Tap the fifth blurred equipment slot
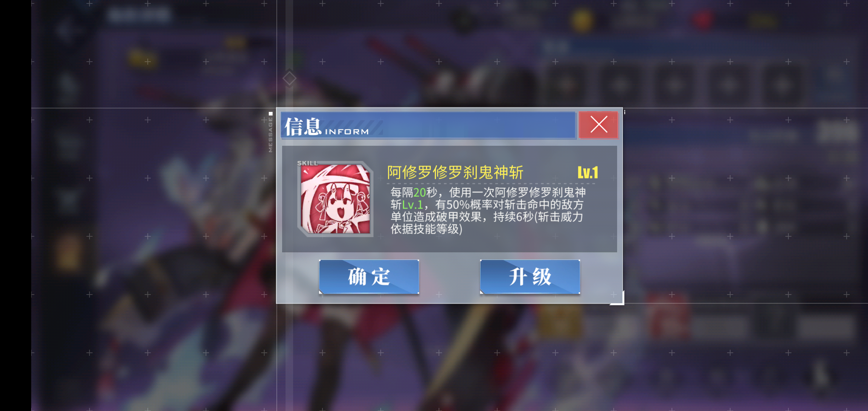Screen dimensions: 868x411 [782, 85]
